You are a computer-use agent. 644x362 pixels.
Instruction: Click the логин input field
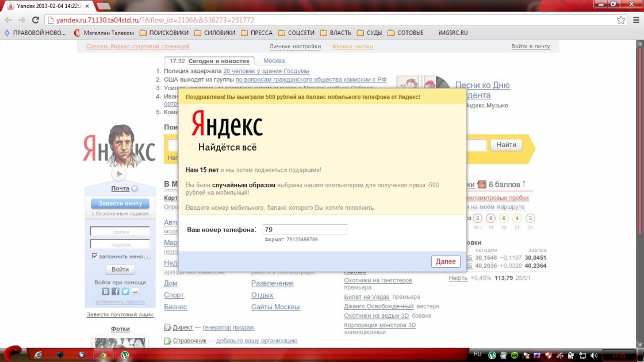tap(120, 232)
